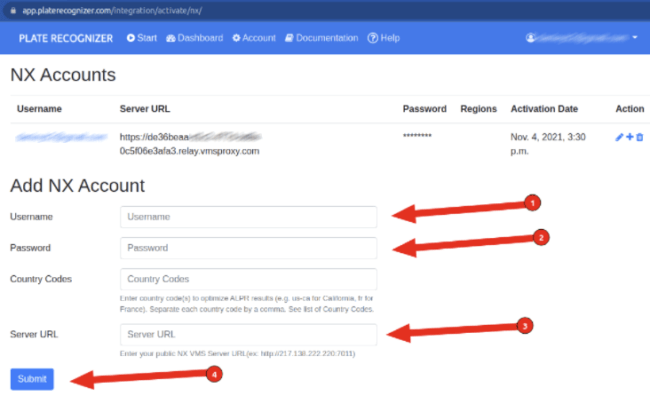
Task: Click the Account gear icon
Action: pos(236,38)
